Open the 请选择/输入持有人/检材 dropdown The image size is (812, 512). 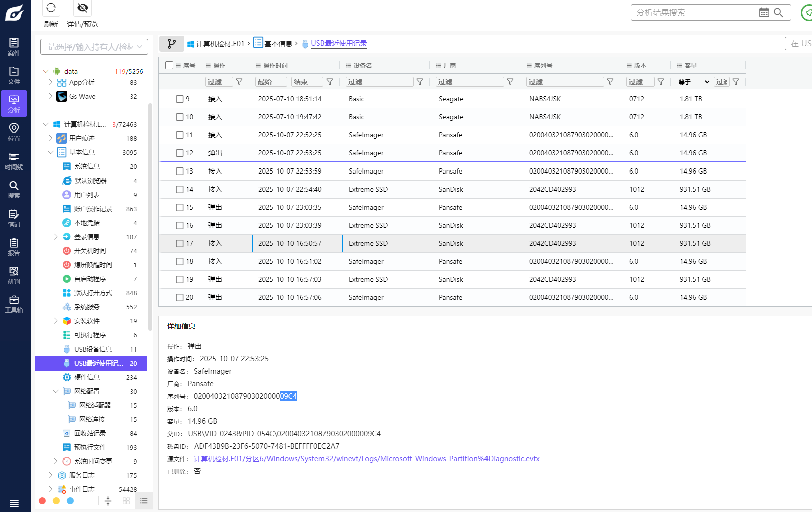click(94, 47)
